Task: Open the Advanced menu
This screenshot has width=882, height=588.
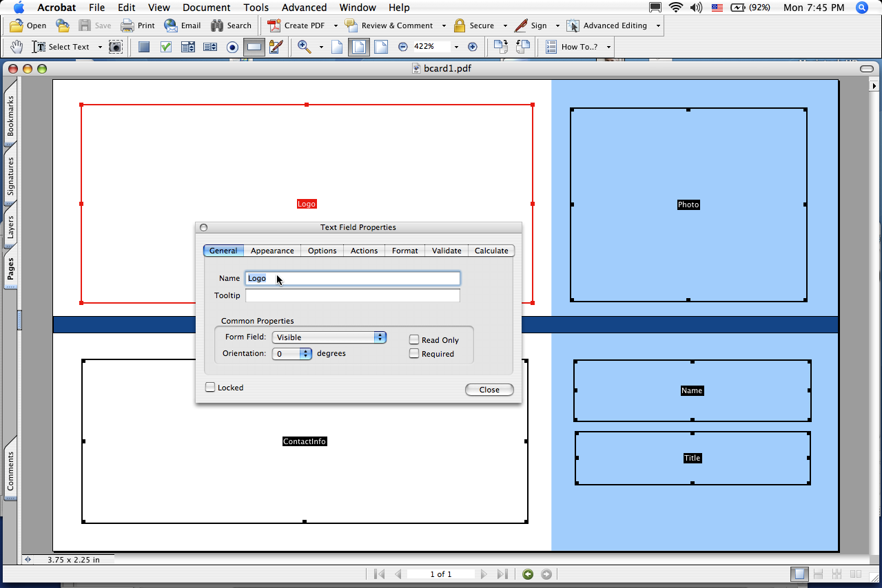Action: pos(304,8)
